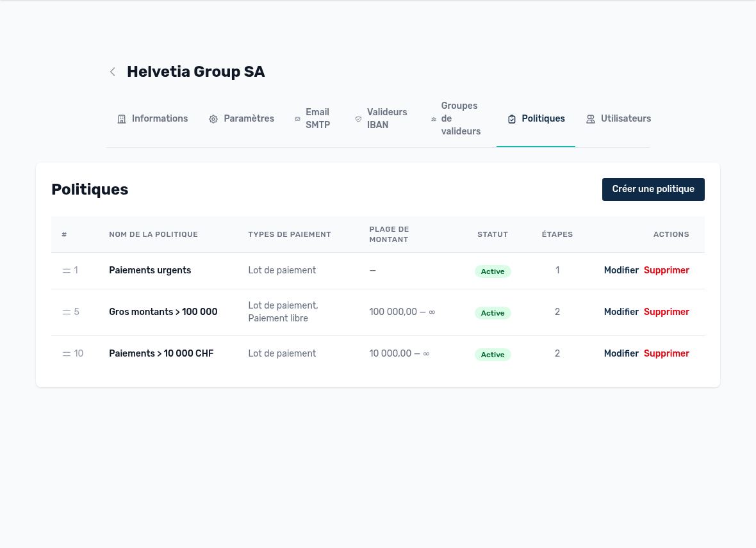Open the Groupes de valideurs tab

click(x=456, y=118)
